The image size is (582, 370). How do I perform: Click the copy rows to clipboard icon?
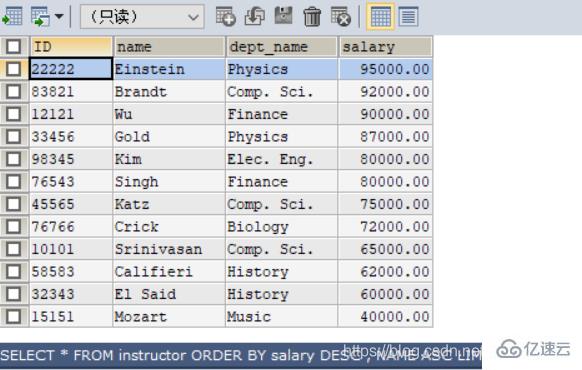[x=40, y=16]
